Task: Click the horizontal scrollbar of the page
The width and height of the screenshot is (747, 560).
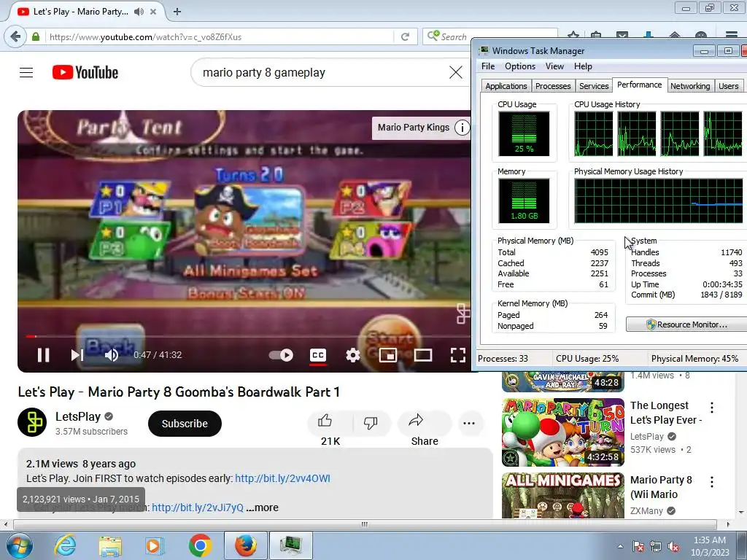Action: pos(365,524)
